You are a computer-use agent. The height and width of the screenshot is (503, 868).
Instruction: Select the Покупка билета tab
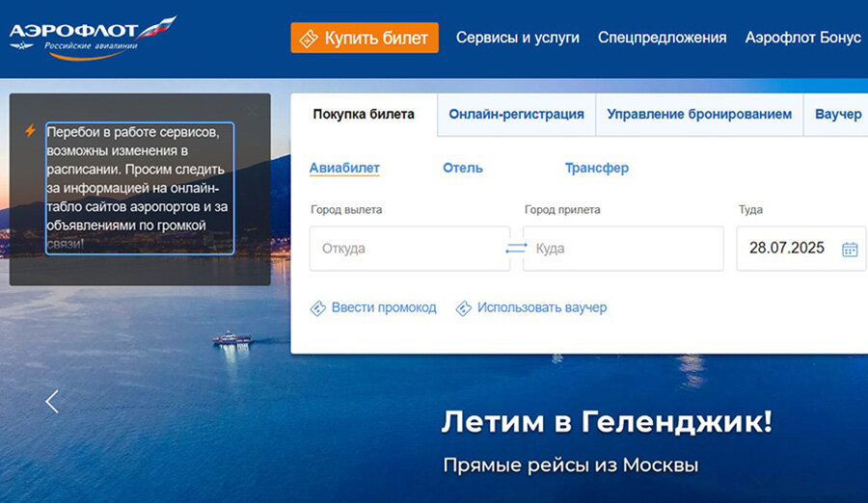[364, 114]
